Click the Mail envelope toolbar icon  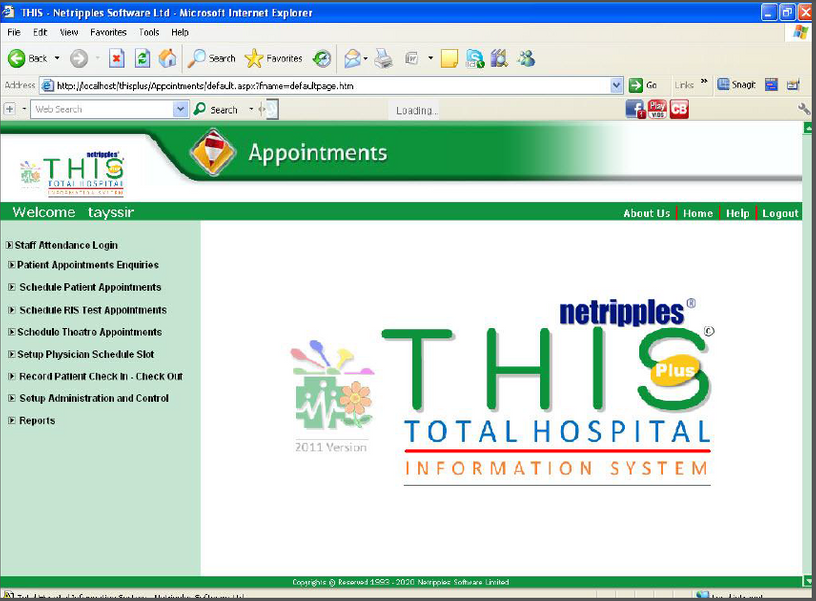[352, 58]
